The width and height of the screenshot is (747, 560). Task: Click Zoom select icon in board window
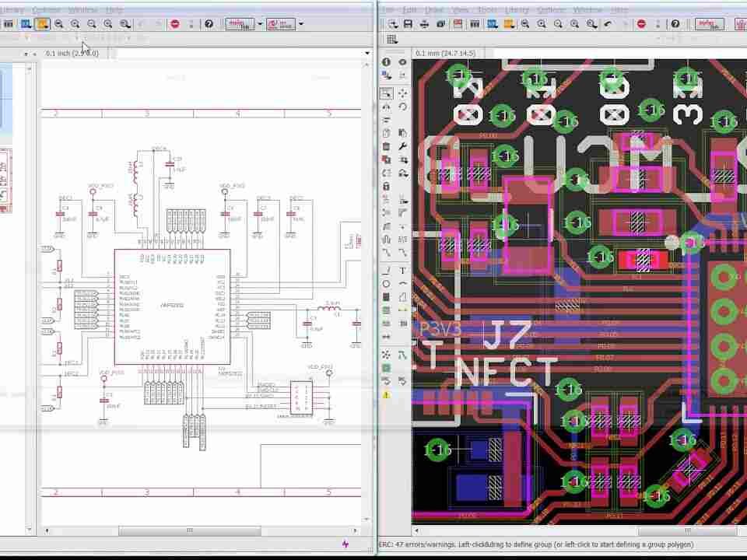coord(591,24)
